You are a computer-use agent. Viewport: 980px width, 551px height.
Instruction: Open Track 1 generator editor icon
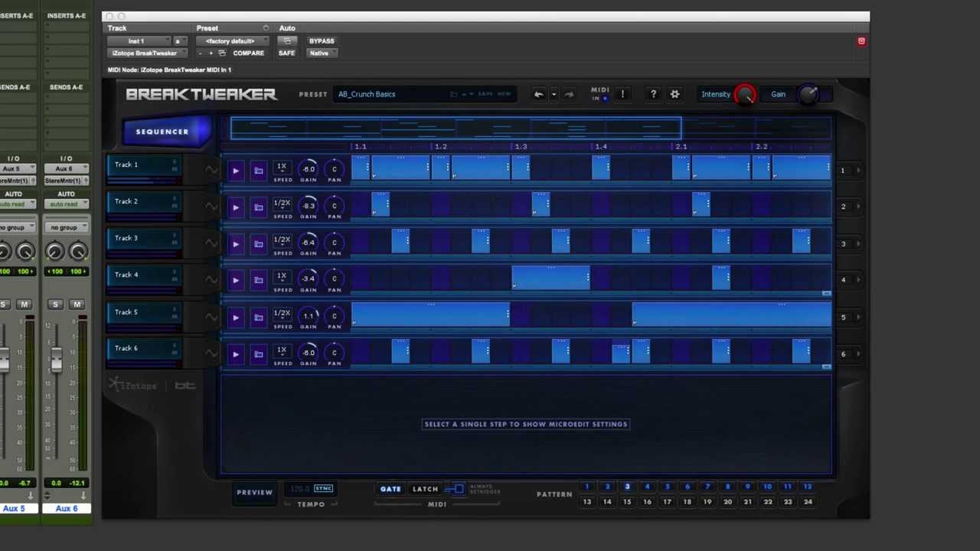[259, 171]
